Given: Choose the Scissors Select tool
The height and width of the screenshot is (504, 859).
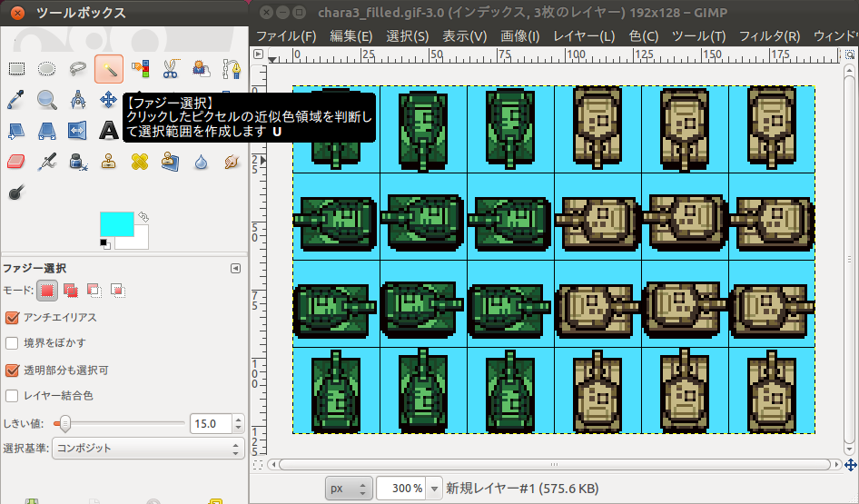Looking at the screenshot, I should [x=170, y=68].
